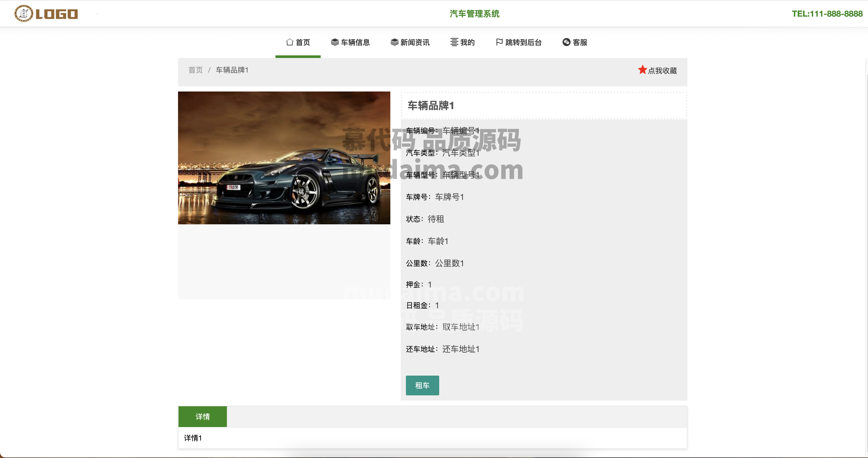
Task: Click the car photo thumbnail
Action: pyautogui.click(x=284, y=158)
